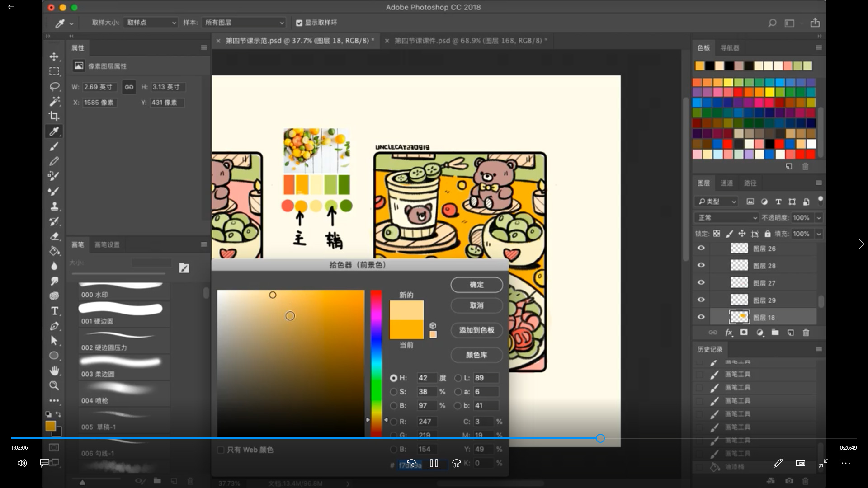Select the H hue radio button

394,378
